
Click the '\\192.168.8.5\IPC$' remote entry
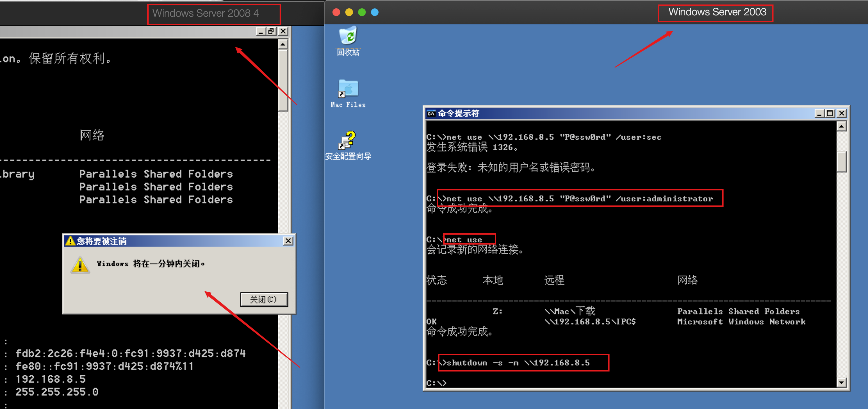pos(590,322)
